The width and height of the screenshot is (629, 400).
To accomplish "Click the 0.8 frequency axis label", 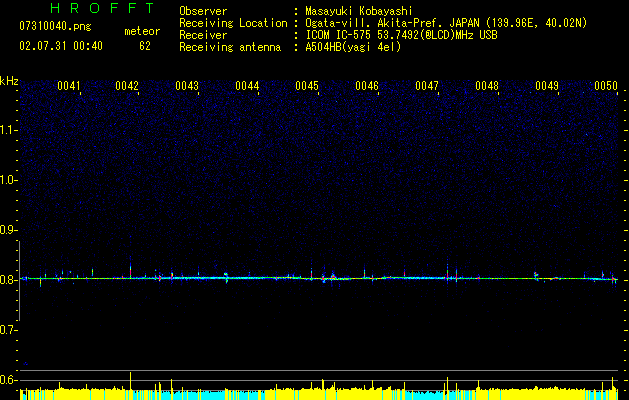I will pyautogui.click(x=7, y=280).
